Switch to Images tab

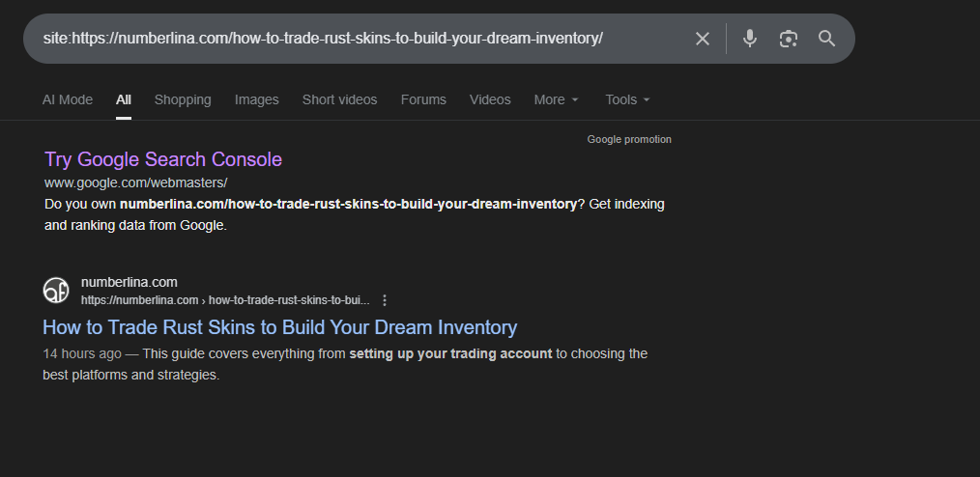256,99
